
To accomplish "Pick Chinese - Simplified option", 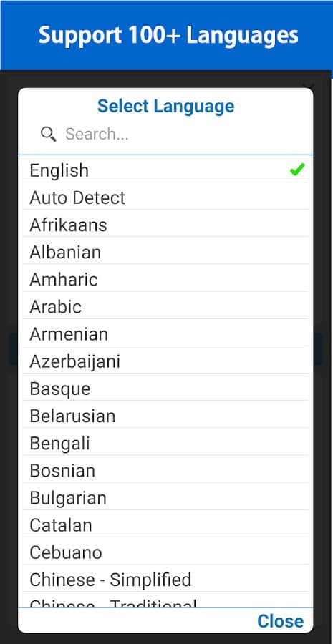I will [165, 580].
